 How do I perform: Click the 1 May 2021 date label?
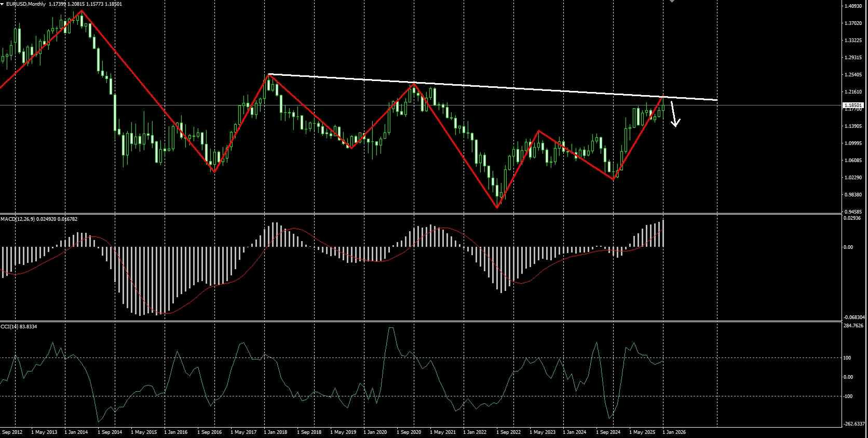pyautogui.click(x=443, y=432)
